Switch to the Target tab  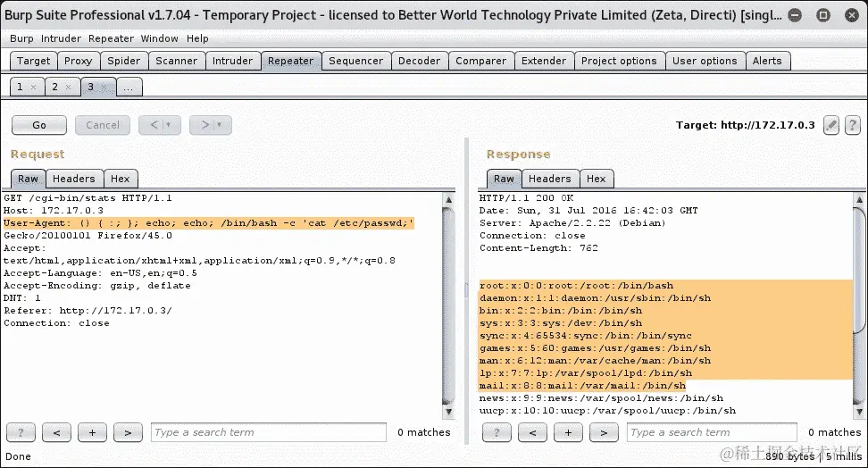point(33,61)
